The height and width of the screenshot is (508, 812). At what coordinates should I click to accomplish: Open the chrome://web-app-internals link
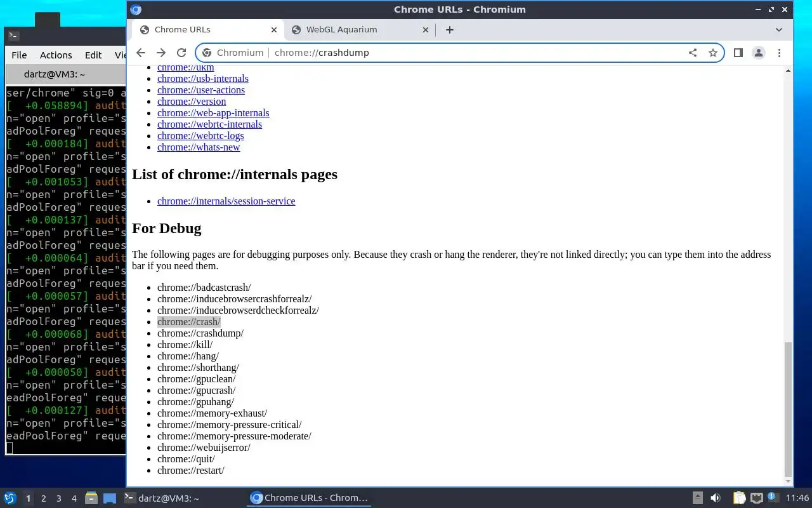coord(213,113)
